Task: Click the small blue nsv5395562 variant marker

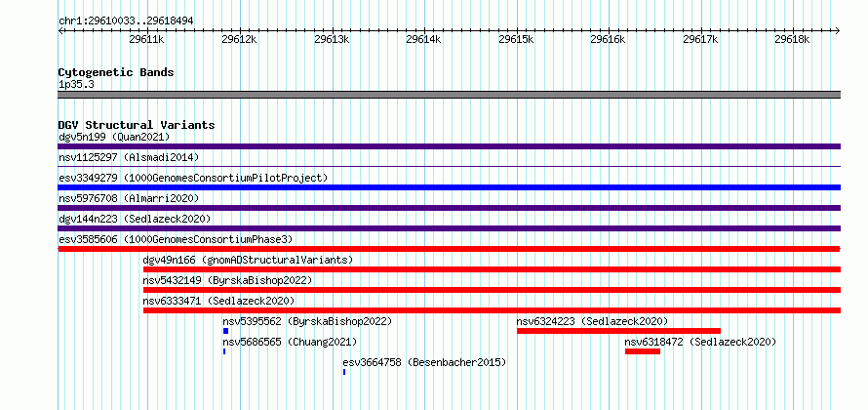Action: click(226, 331)
